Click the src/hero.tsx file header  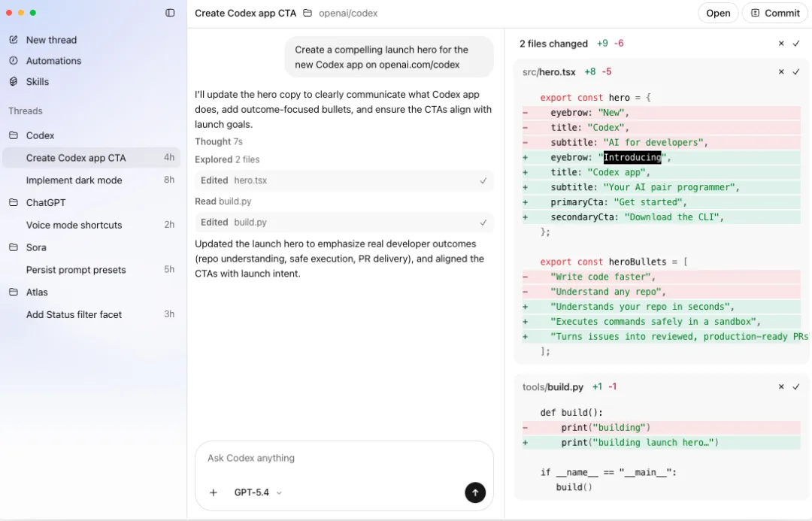pyautogui.click(x=549, y=72)
